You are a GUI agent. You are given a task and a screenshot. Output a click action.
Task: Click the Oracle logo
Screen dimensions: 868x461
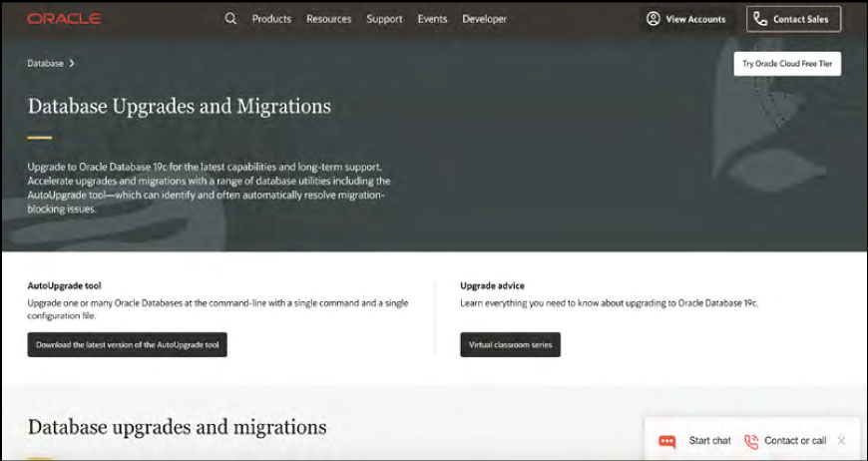(64, 19)
